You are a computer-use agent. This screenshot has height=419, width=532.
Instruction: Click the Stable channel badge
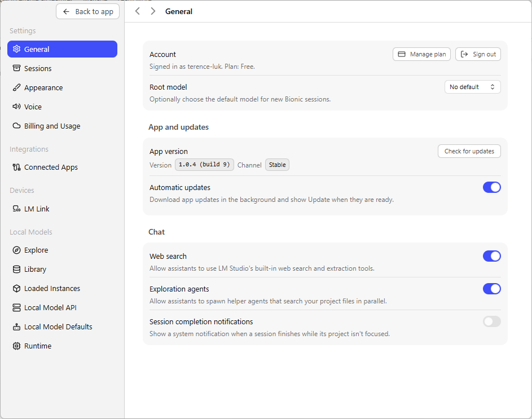[x=277, y=165]
